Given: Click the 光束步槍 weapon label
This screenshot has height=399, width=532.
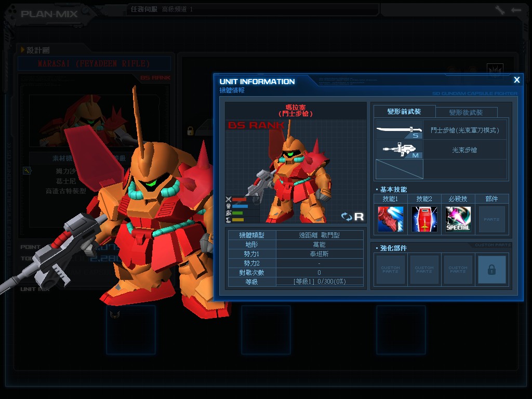Looking at the screenshot, I should coord(464,150).
